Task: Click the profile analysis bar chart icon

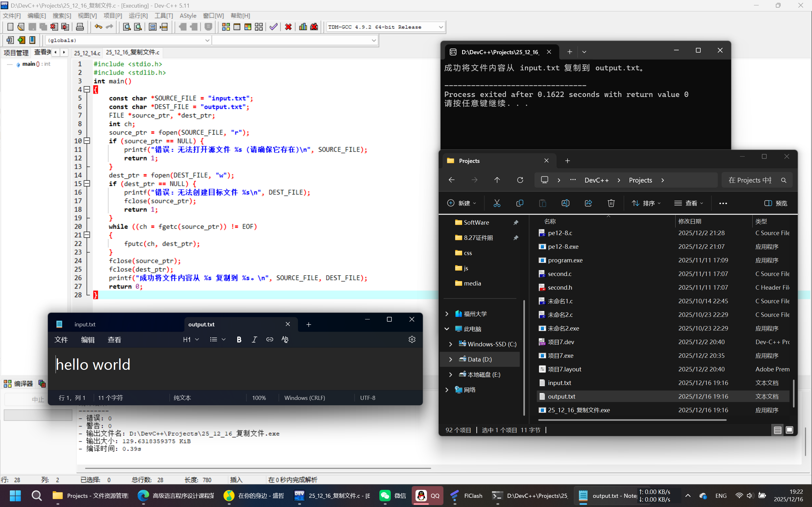Action: [x=303, y=27]
